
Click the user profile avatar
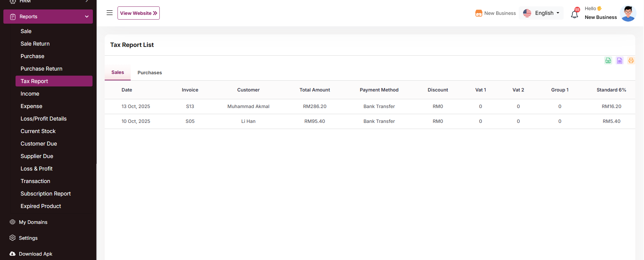[628, 13]
